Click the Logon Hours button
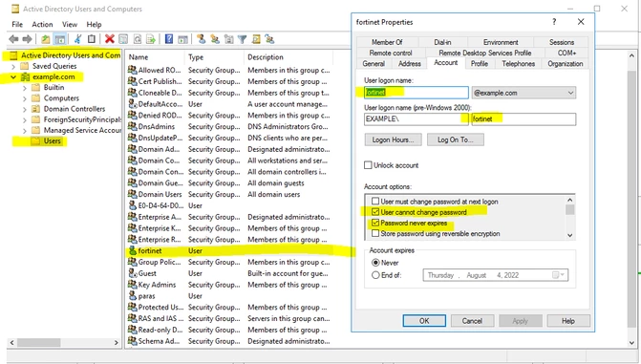Screen dimensions: 641x364 click(393, 139)
